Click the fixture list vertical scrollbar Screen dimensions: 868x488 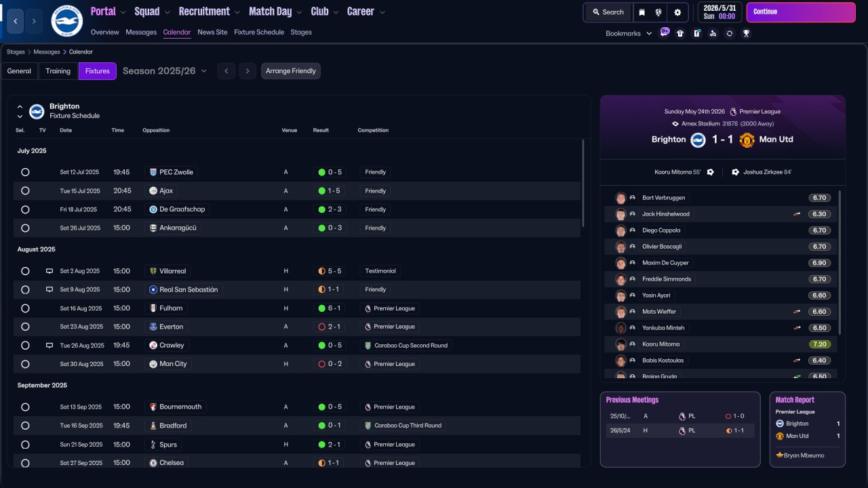pos(583,183)
